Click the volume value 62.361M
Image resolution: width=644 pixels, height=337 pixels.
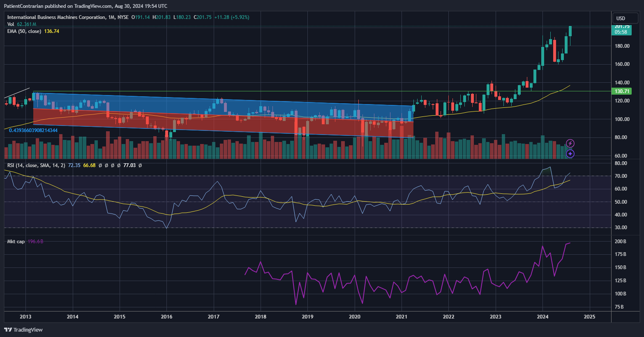(x=27, y=24)
